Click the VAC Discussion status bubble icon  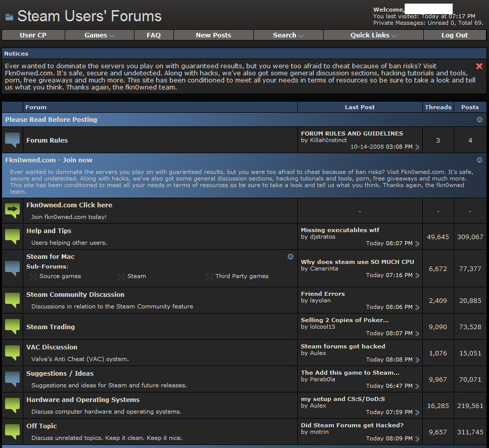pyautogui.click(x=13, y=353)
